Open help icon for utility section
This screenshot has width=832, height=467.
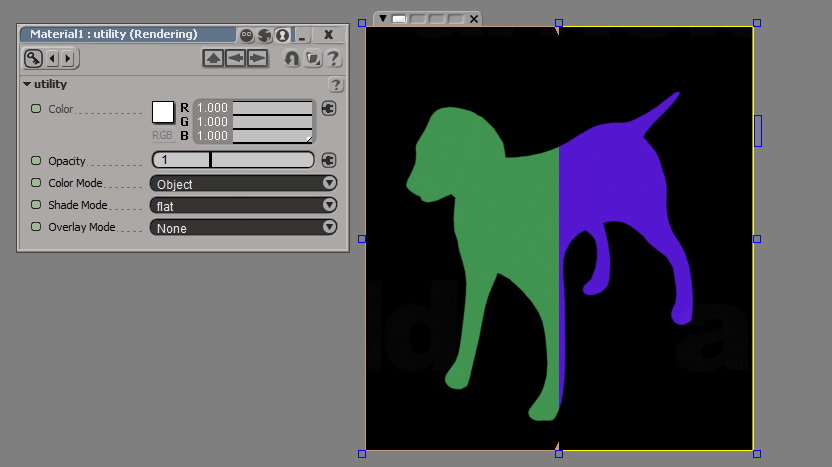[x=336, y=85]
